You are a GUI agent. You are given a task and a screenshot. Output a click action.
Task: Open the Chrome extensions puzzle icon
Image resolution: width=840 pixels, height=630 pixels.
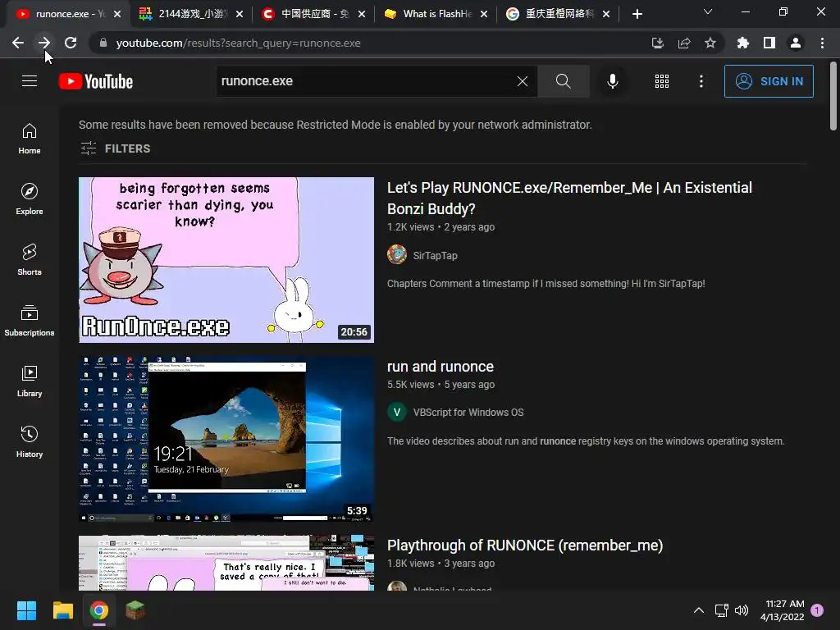click(x=743, y=43)
